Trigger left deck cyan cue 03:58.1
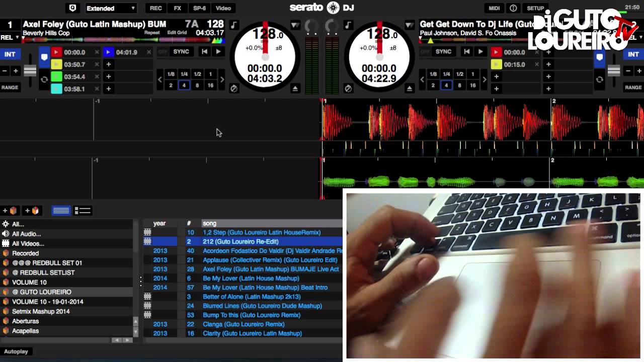Screen dimensions: 644x362 coord(56,88)
